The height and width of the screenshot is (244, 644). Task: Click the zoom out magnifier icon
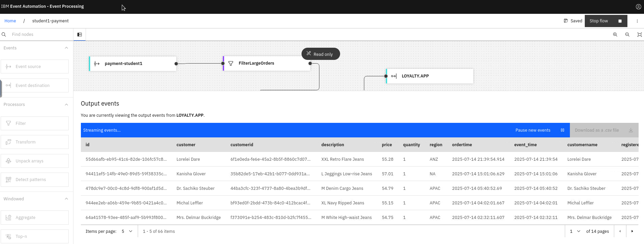[627, 35]
